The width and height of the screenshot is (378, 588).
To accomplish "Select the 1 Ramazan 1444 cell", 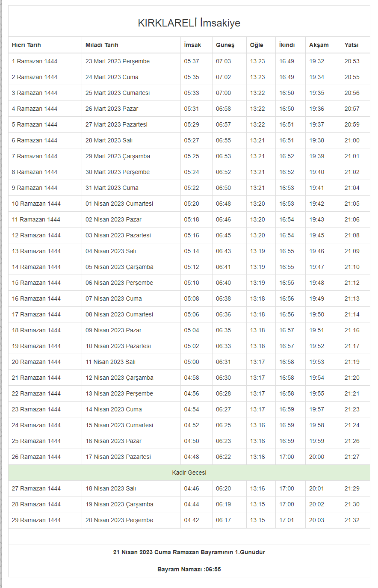I will click(35, 61).
